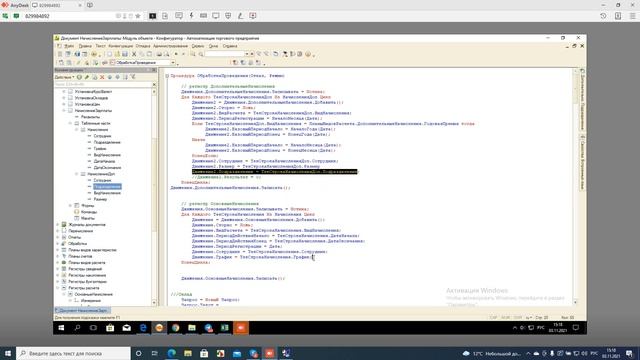Open Действия dropdown in configuration panel
Screen dimensions: 640x360
pos(65,77)
